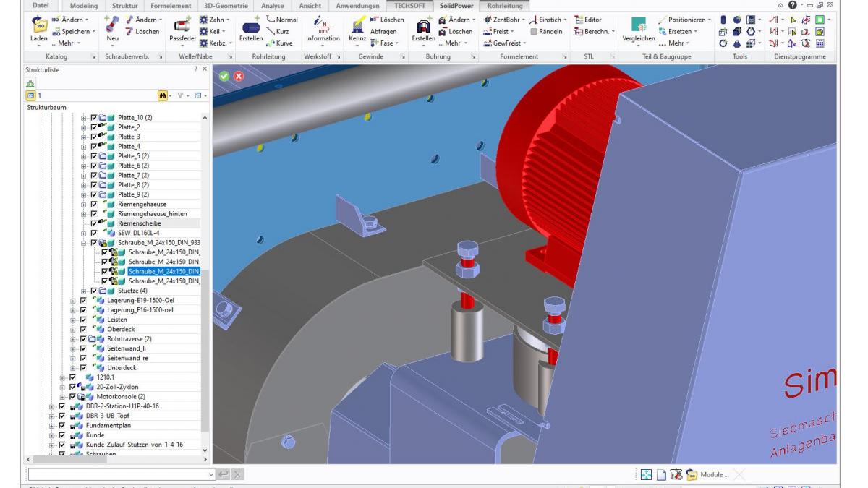Switch to the Rohrleitung tab
Image resolution: width=868 pixels, height=488 pixels.
pyautogui.click(x=505, y=6)
